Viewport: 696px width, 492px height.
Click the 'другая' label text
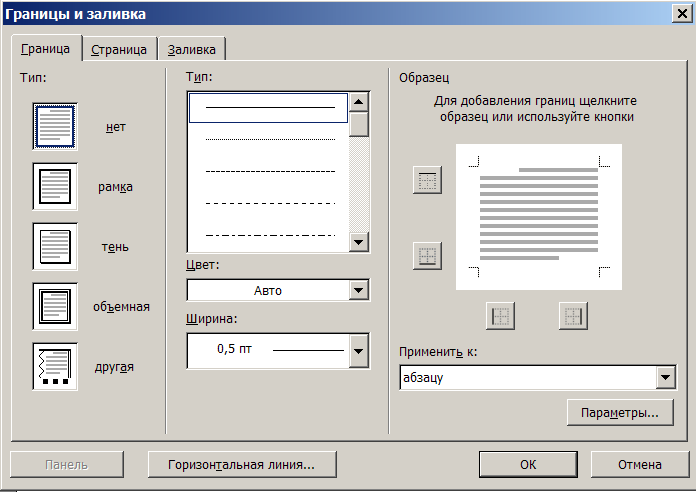114,367
